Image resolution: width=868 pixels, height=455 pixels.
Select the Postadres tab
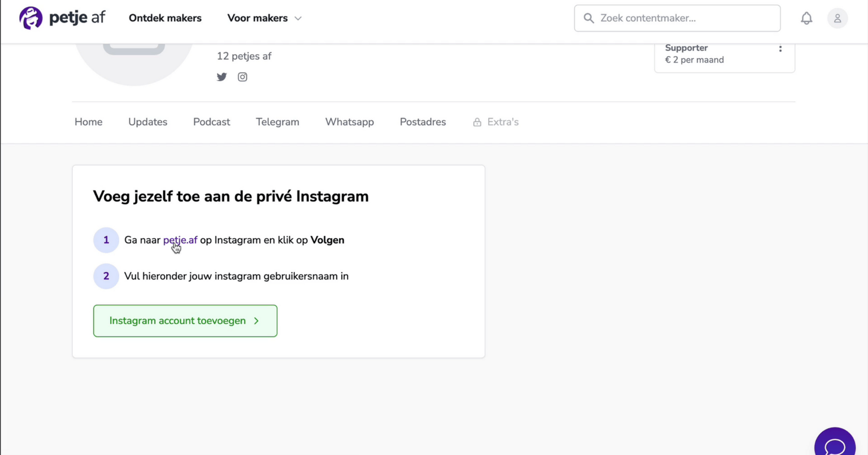423,122
